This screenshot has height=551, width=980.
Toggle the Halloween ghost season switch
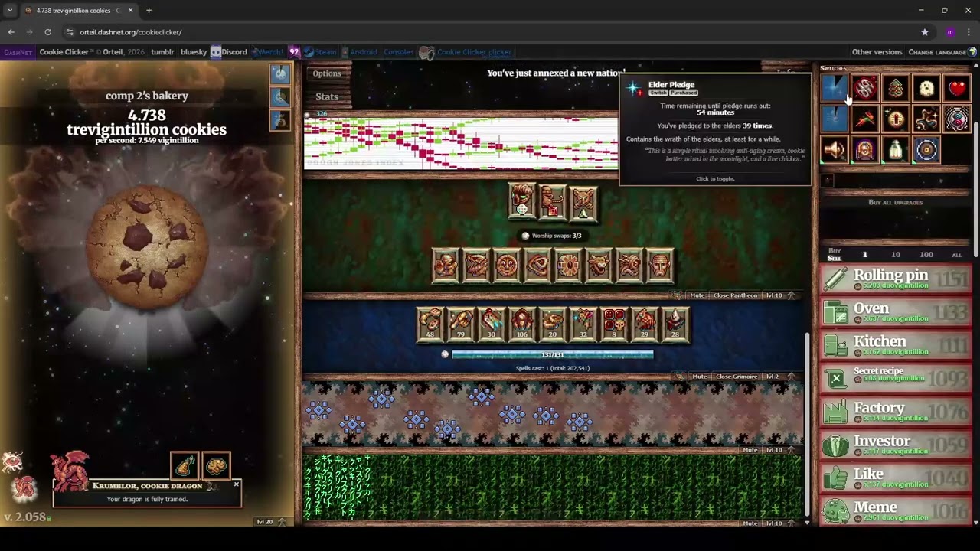926,89
